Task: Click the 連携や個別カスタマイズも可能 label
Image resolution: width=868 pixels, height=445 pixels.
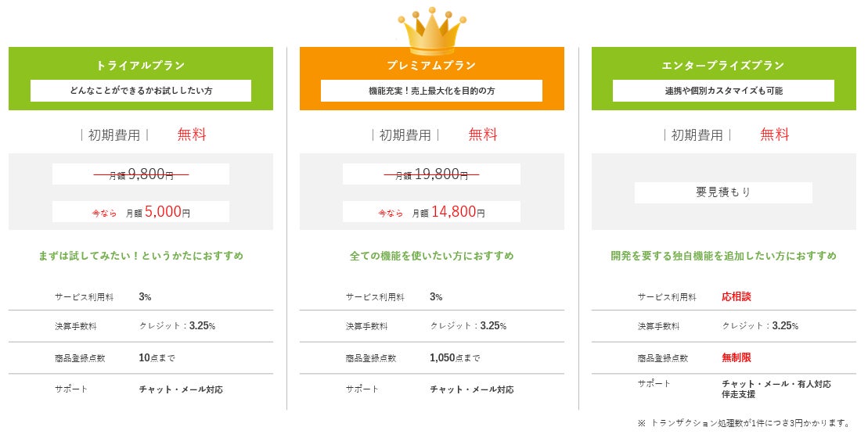Action: coord(723,91)
